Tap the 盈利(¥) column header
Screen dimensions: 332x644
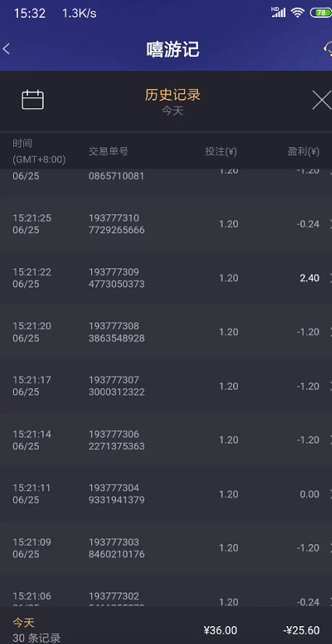click(x=303, y=151)
